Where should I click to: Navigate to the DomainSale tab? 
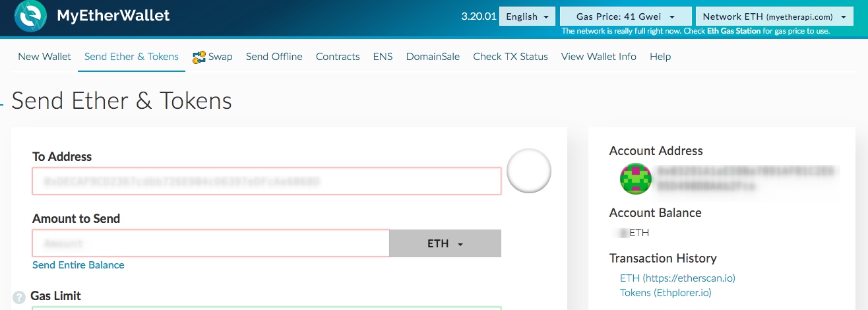point(433,57)
